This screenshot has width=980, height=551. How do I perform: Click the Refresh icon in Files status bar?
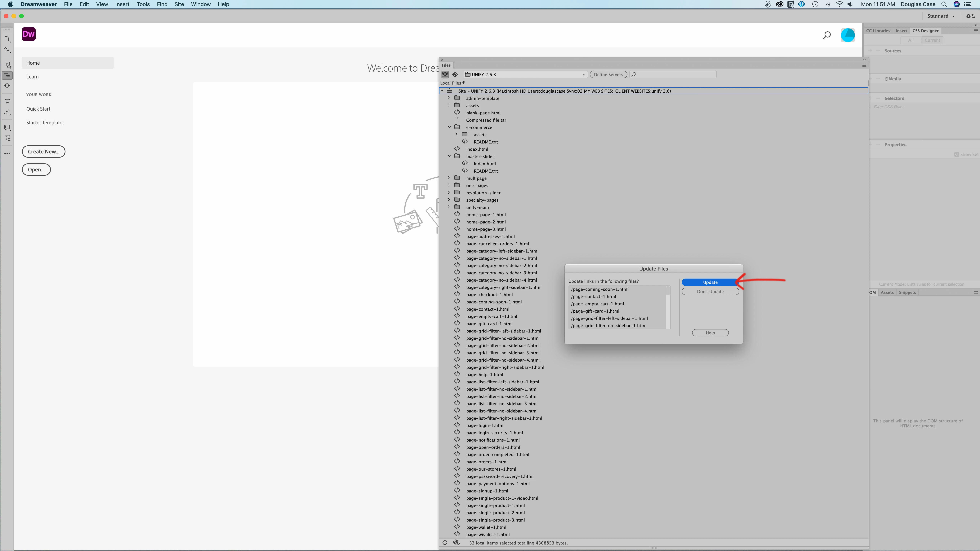(x=445, y=543)
